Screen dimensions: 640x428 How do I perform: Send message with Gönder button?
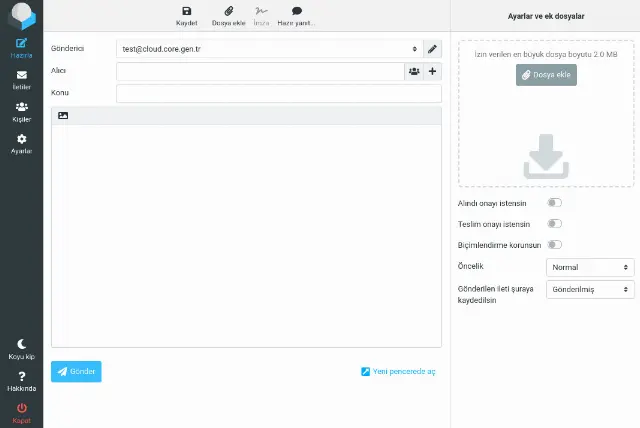click(76, 371)
